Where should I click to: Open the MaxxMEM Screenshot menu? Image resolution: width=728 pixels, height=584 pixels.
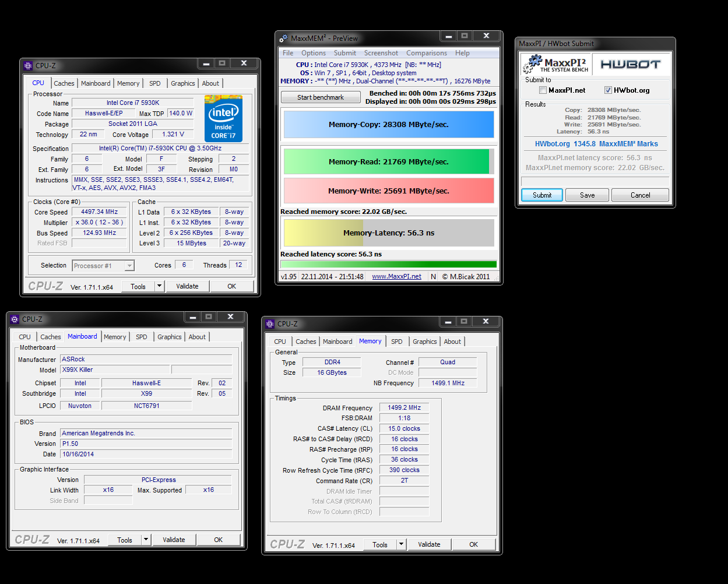pos(381,53)
